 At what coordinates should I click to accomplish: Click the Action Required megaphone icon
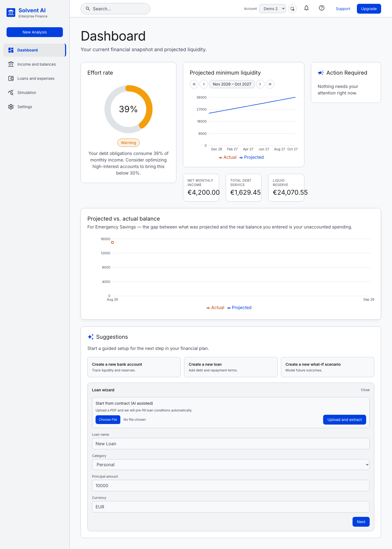[321, 73]
